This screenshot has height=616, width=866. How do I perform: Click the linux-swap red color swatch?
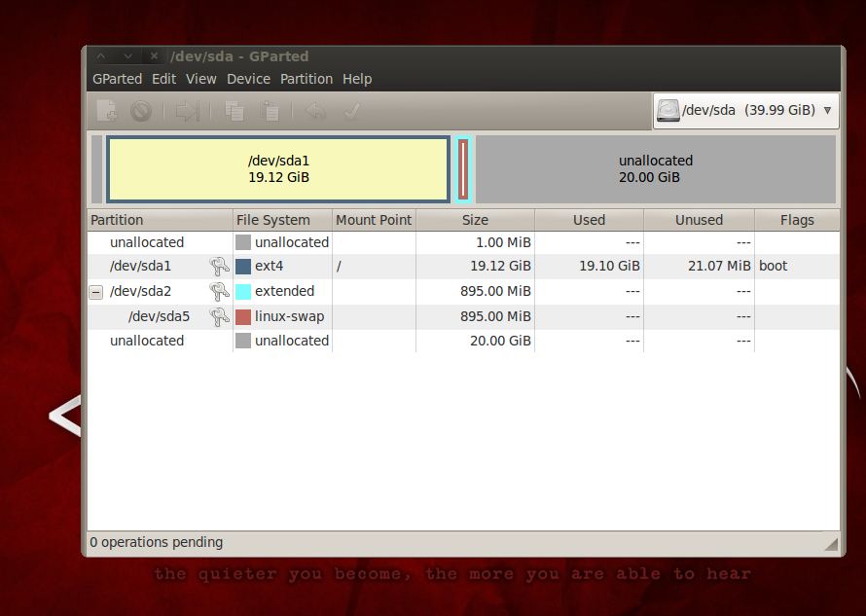[243, 316]
